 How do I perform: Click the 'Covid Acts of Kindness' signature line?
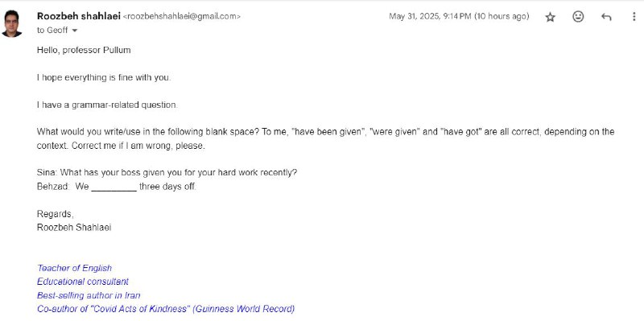pos(166,309)
